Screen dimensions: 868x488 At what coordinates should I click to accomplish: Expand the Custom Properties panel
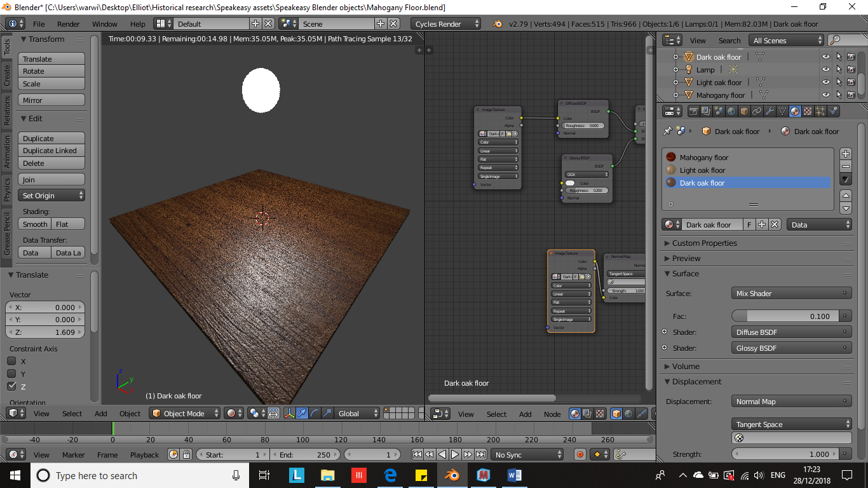[x=704, y=243]
